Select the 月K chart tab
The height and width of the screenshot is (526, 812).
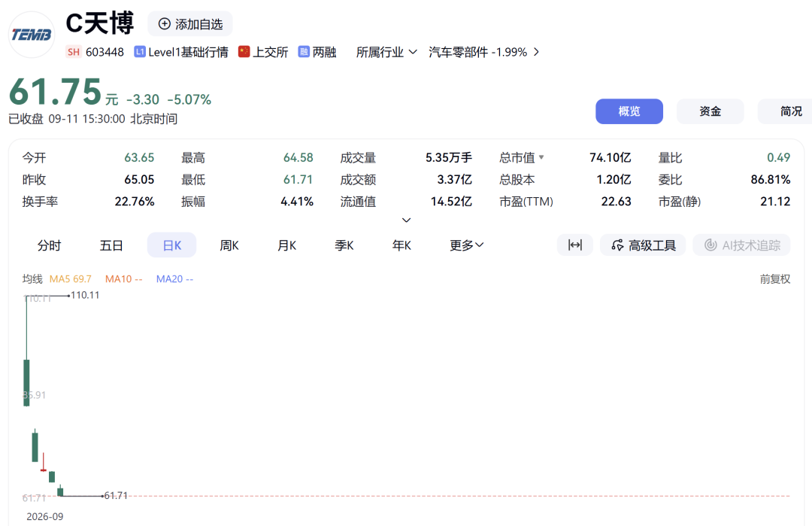[287, 245]
